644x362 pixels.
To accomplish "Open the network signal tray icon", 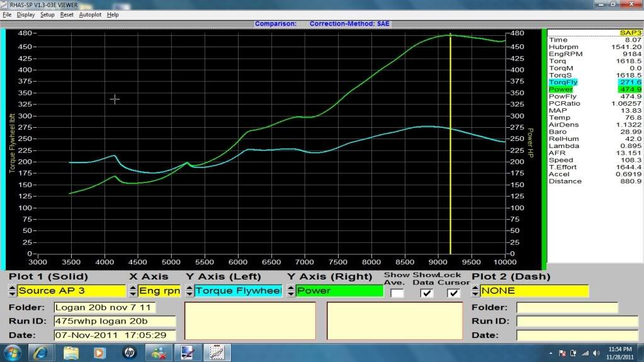I will click(585, 353).
